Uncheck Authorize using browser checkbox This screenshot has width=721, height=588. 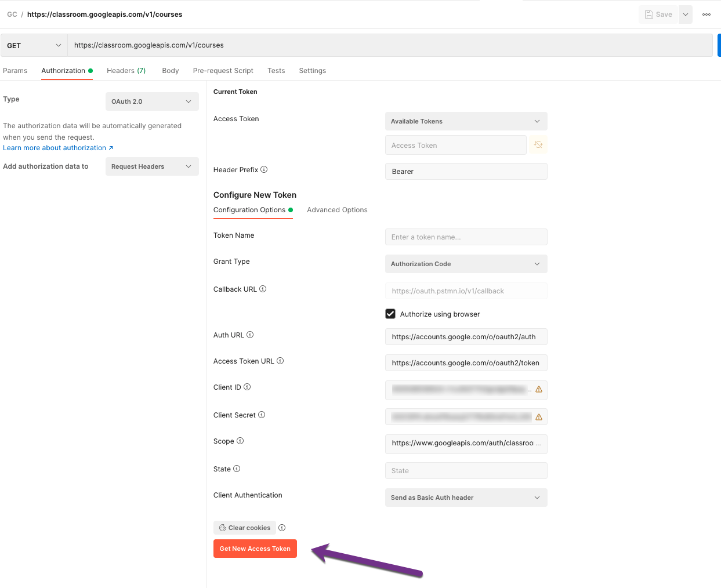[x=390, y=314]
